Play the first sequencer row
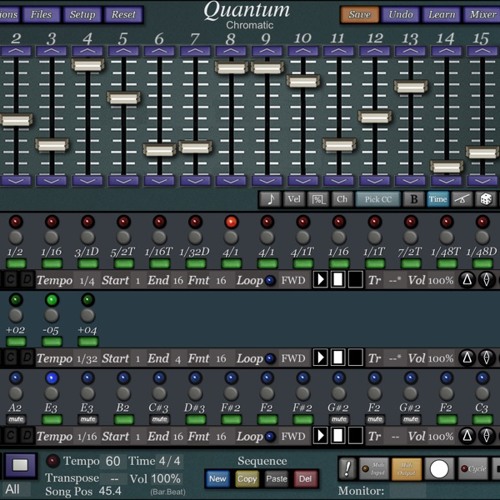 pos(321,280)
